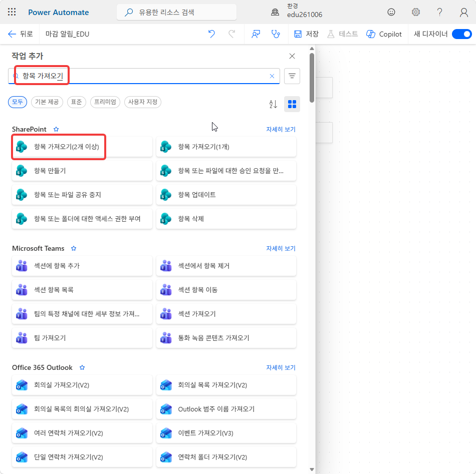This screenshot has height=474, width=476.
Task: Open the search filter options icon
Action: point(292,76)
